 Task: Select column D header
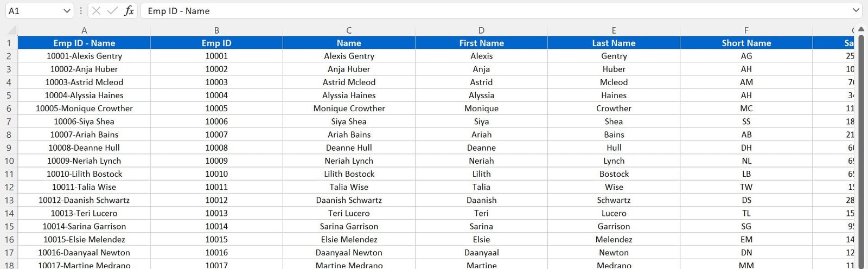point(481,30)
